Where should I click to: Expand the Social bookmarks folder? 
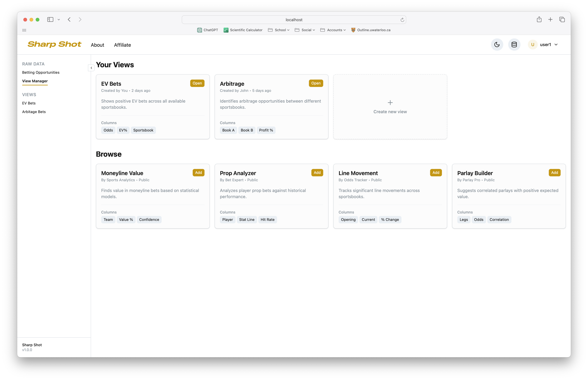pos(305,30)
